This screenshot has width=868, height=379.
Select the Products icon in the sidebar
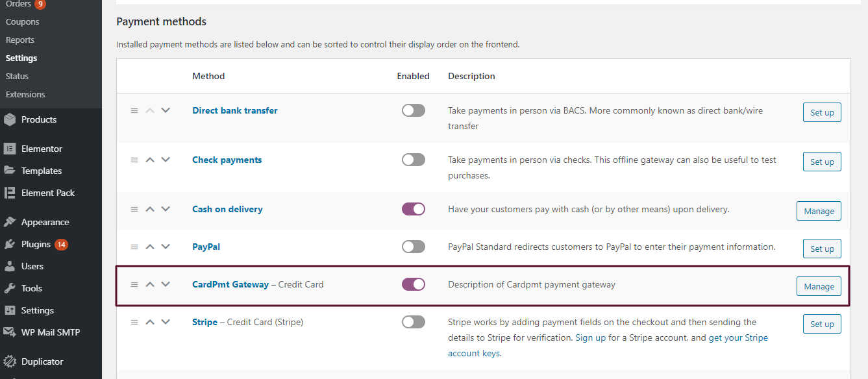[10, 119]
